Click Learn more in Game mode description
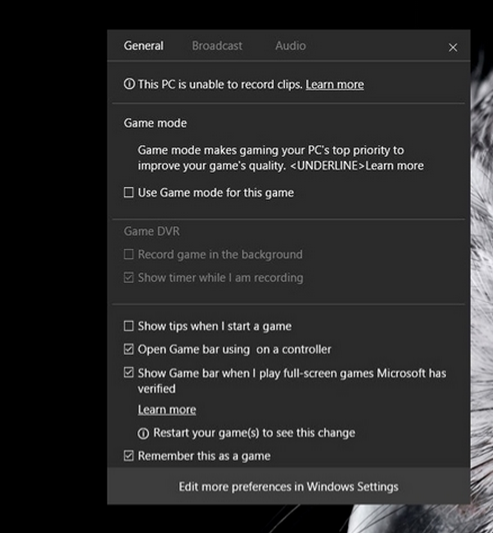 (394, 166)
